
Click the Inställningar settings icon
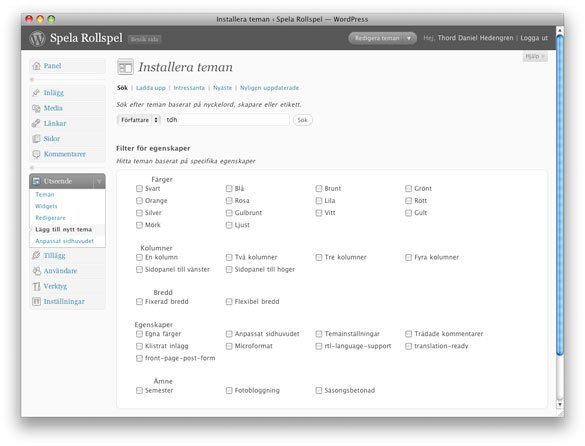tap(36, 302)
